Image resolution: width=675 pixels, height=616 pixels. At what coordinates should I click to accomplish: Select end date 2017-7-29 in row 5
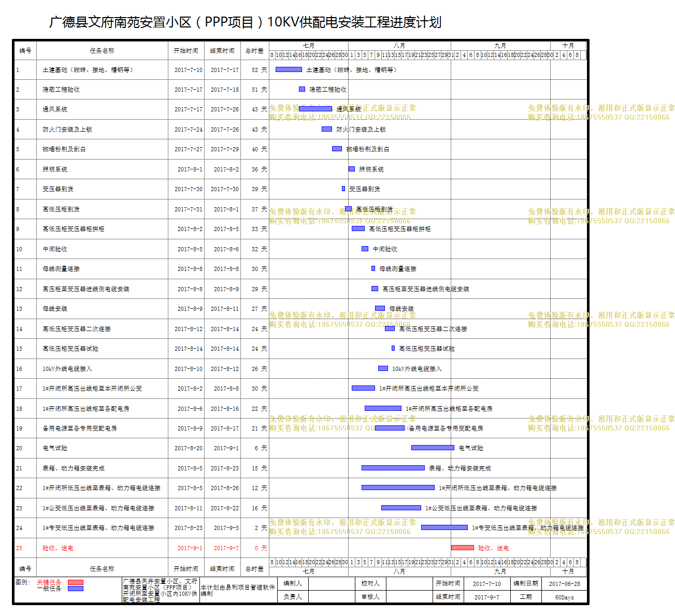[x=225, y=149]
